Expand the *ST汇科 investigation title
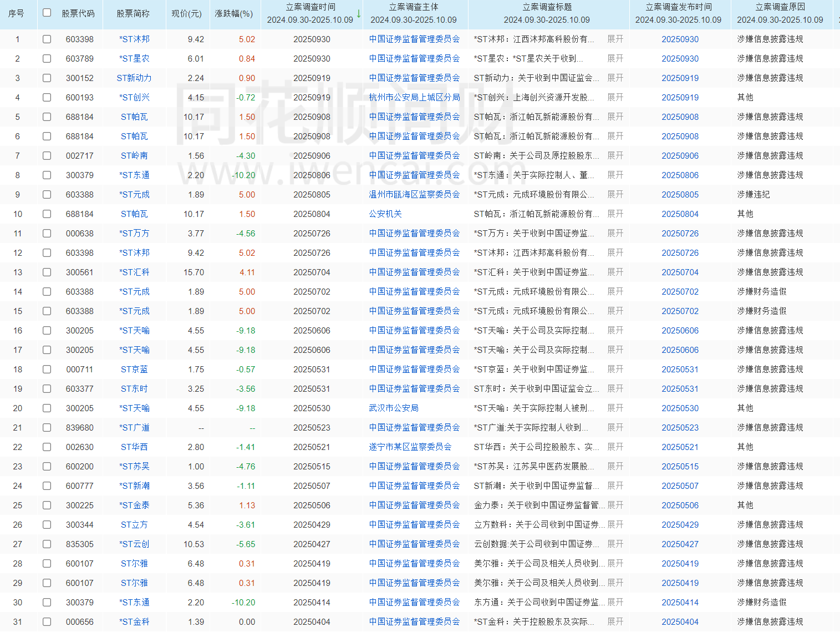This screenshot has width=840, height=632. pyautogui.click(x=615, y=272)
